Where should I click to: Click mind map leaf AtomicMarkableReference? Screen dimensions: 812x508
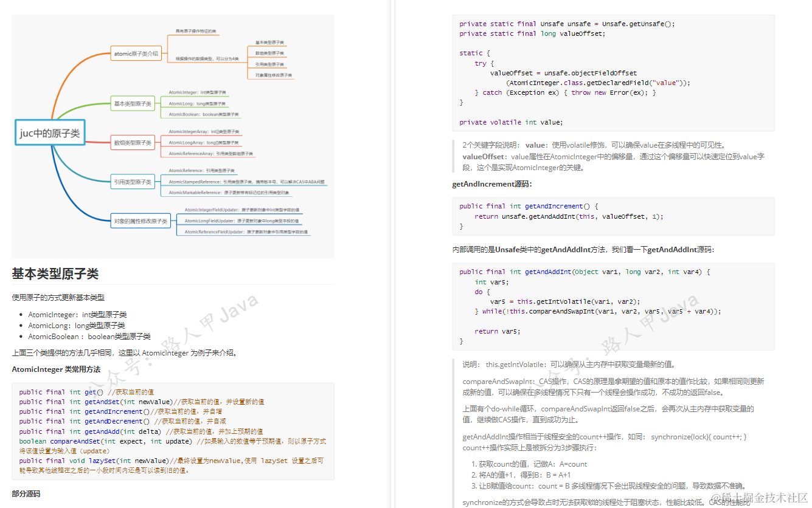229,193
